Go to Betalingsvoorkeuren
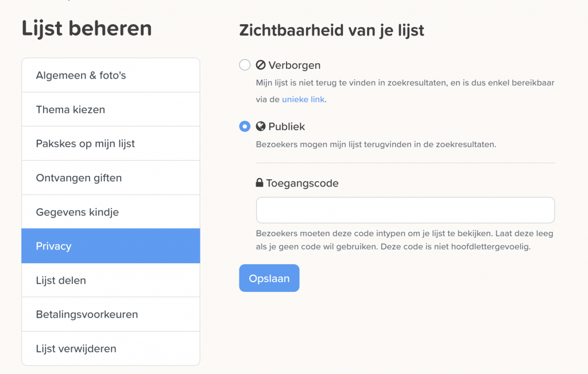The image size is (588, 374). [111, 314]
